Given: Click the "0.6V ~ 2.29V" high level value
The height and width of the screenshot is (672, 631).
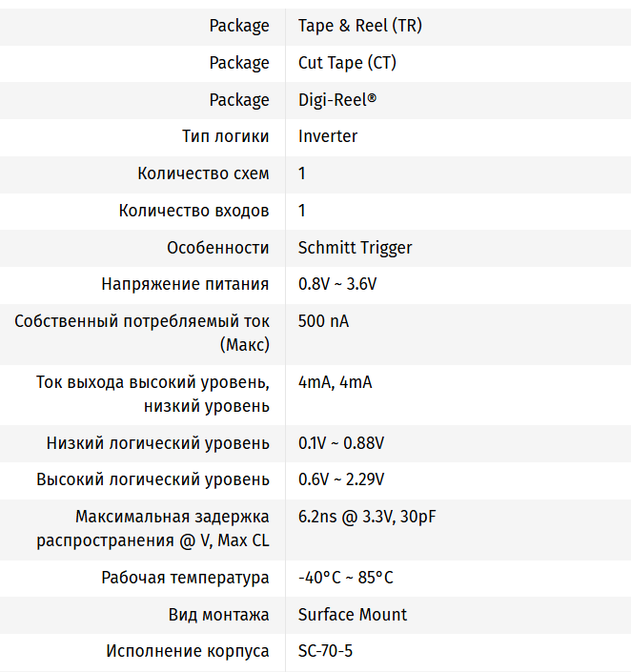Looking at the screenshot, I should coord(341,480).
